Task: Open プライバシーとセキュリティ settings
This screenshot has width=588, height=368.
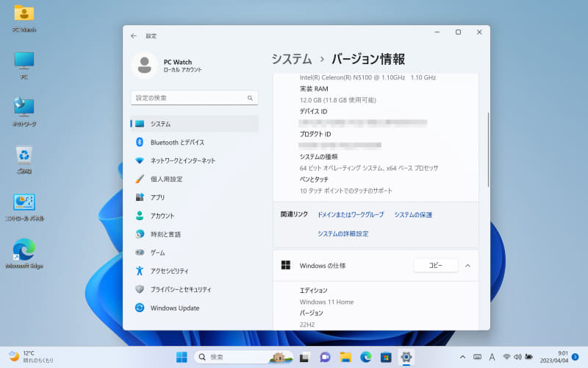Action: 194,289
